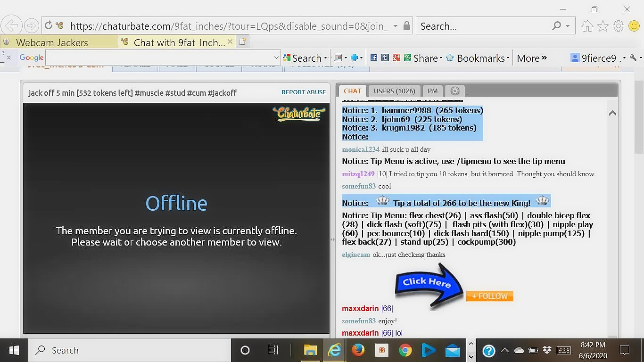Click the chat settings gear tab

pos(455,91)
